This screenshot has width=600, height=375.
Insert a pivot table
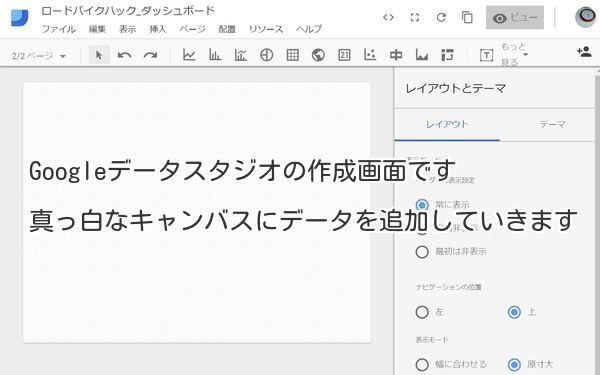[447, 55]
